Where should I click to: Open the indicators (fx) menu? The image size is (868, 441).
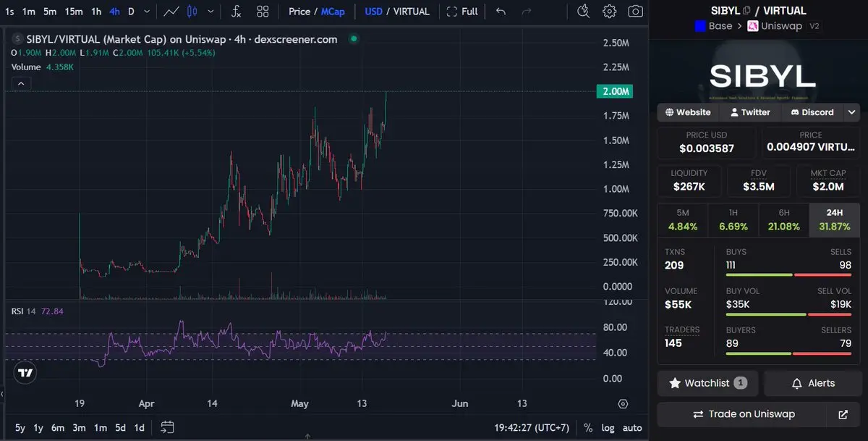point(237,12)
